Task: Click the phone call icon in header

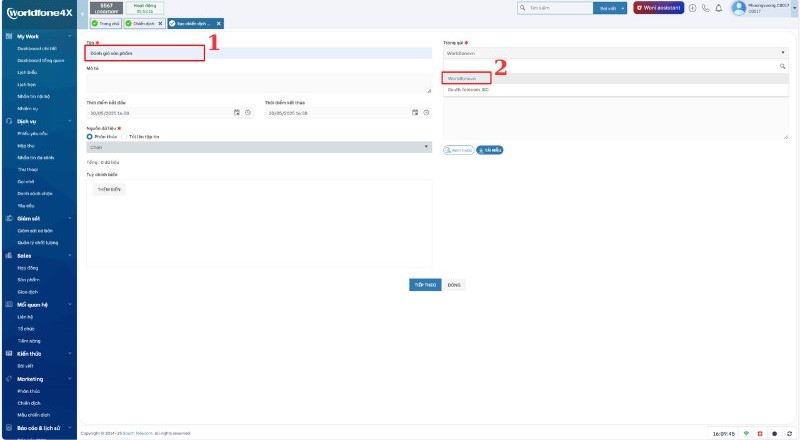Action: click(x=706, y=8)
